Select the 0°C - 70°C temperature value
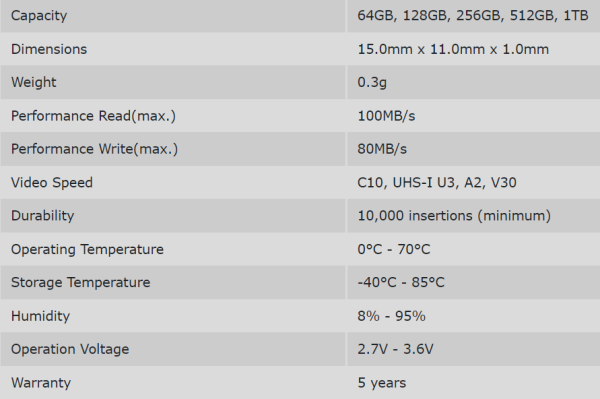This screenshot has height=399, width=600. click(394, 249)
